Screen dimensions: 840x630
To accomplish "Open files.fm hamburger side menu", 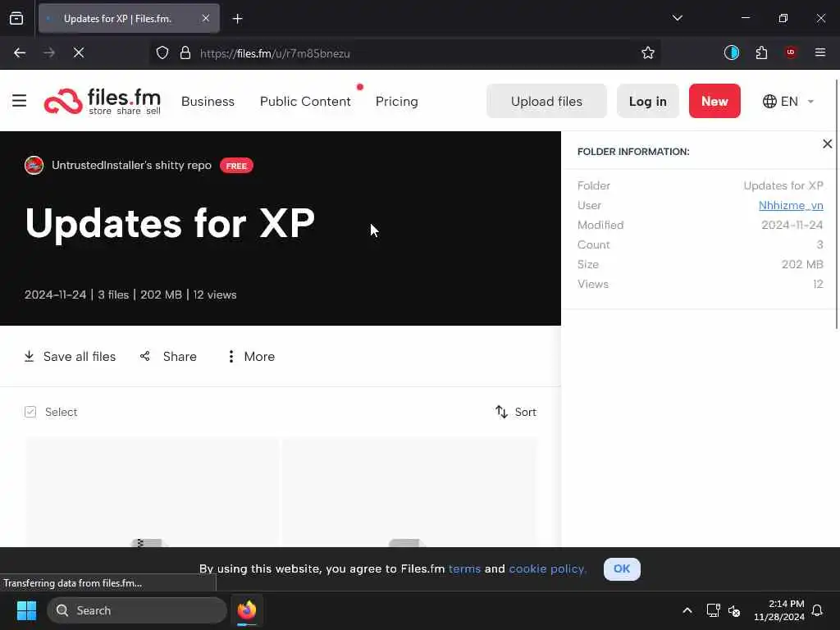I will [20, 101].
